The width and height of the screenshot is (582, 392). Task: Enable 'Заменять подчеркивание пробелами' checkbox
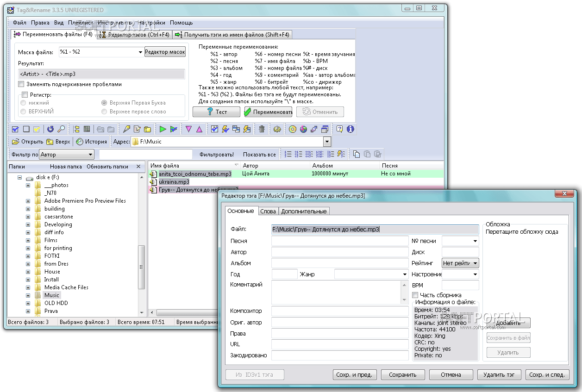(x=21, y=84)
